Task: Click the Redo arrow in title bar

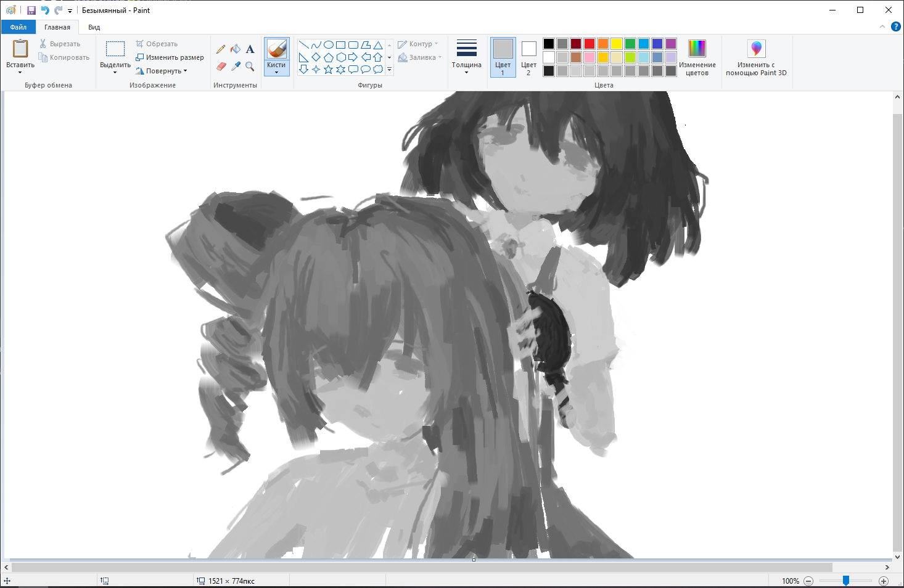Action: (x=59, y=10)
